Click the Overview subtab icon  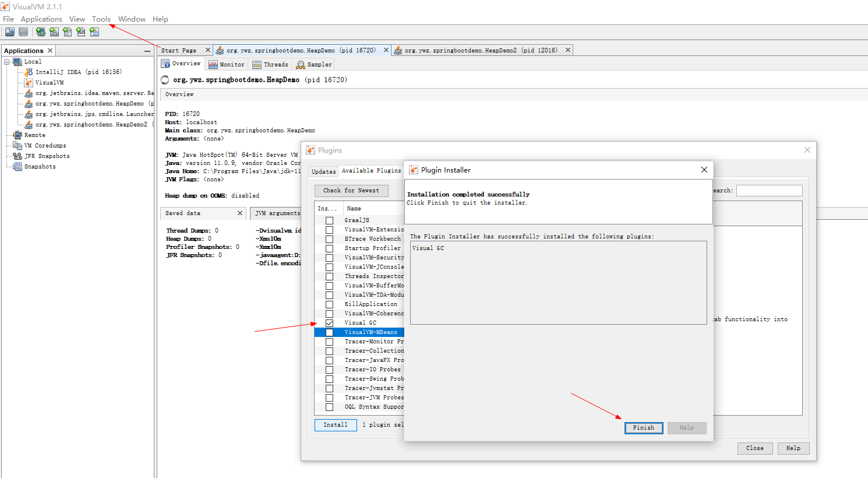tap(166, 64)
